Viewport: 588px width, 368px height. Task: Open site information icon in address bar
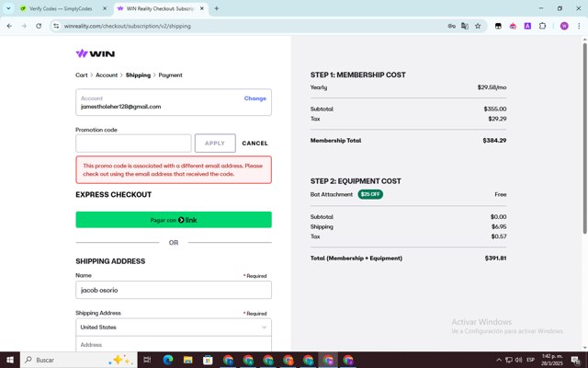coord(56,26)
